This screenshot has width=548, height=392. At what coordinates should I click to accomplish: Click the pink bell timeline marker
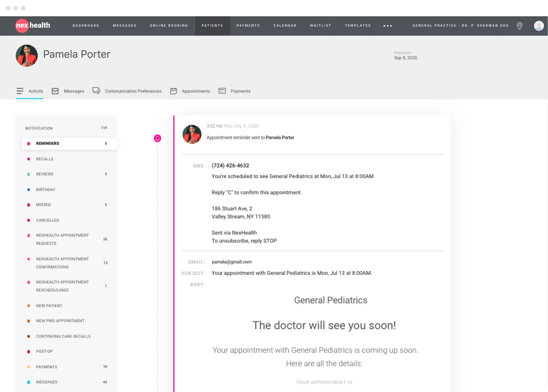[157, 138]
